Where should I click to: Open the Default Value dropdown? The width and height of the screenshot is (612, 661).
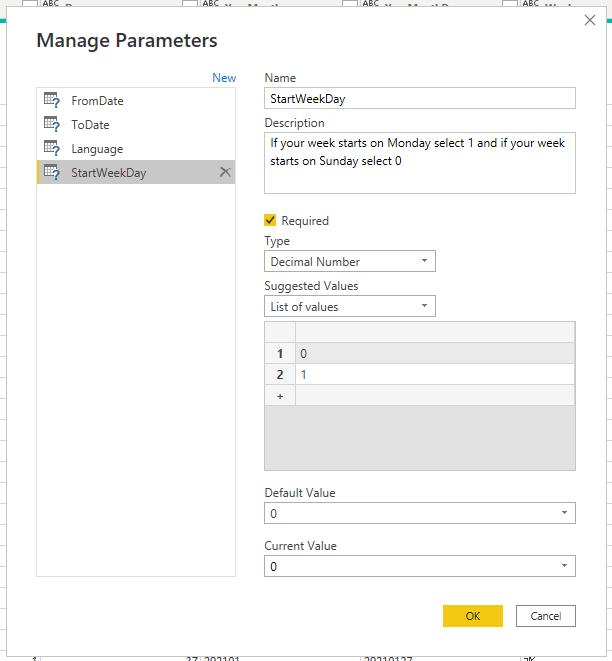[x=420, y=513]
